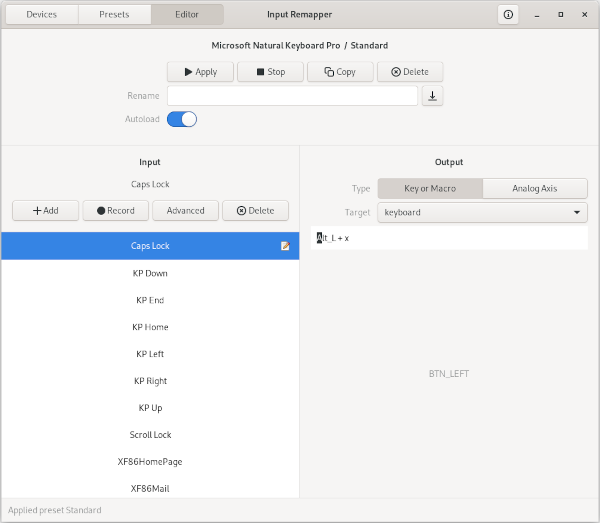Viewport: 600px width, 523px height.
Task: Open the Target keyboard dropdown
Action: click(x=482, y=212)
